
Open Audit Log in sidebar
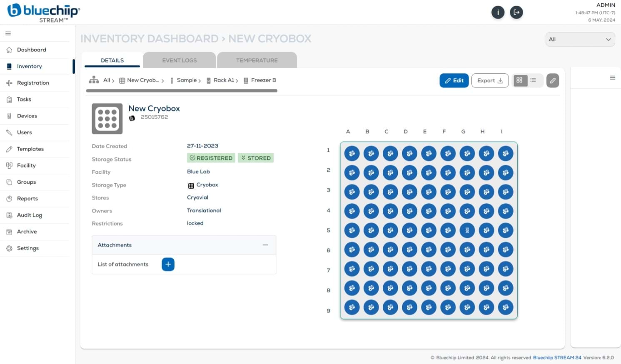click(x=29, y=215)
